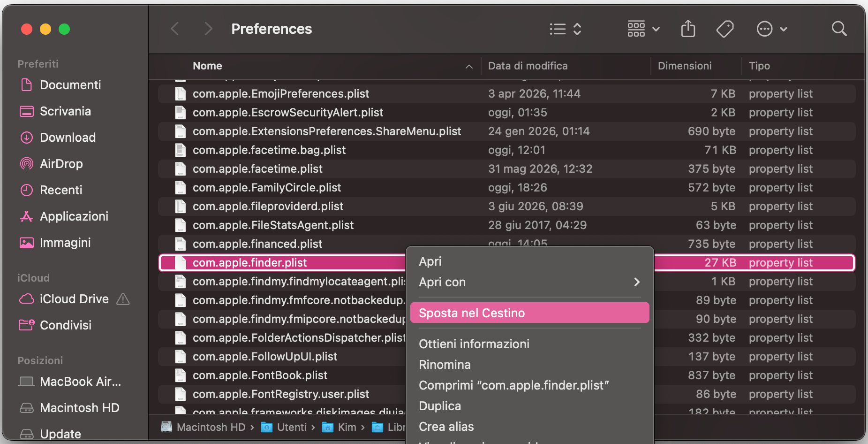Select the Update volume in sidebar
This screenshot has height=444, width=868.
60,434
